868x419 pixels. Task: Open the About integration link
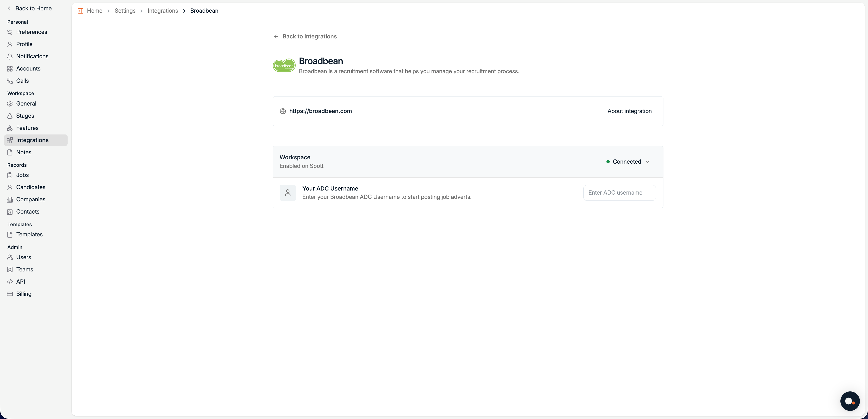[x=629, y=111]
